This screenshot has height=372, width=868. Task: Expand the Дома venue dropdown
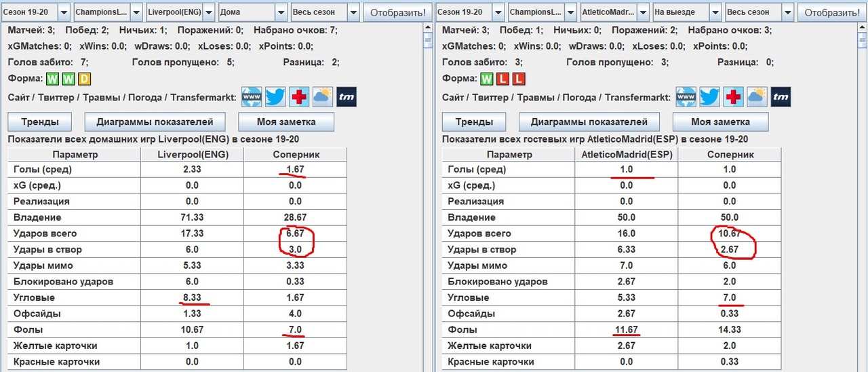tap(281, 12)
